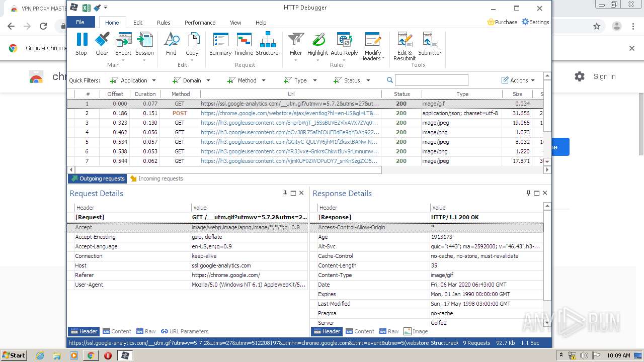Switch to Incoming requests tab
The width and height of the screenshot is (644, 362).
coord(156,178)
